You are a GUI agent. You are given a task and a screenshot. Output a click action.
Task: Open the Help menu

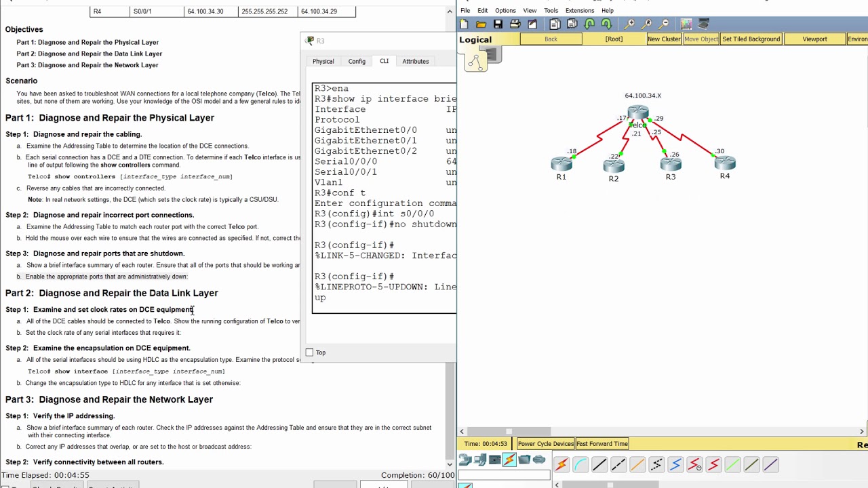tap(608, 10)
